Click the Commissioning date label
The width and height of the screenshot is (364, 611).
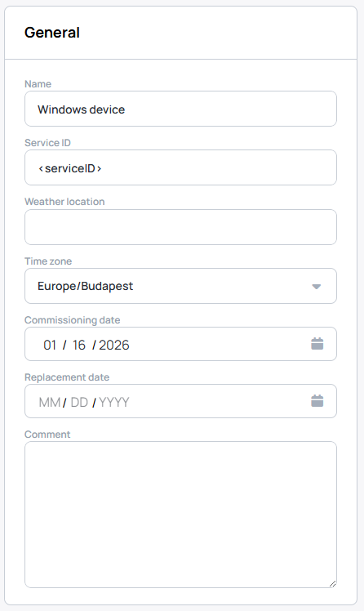[x=73, y=320]
